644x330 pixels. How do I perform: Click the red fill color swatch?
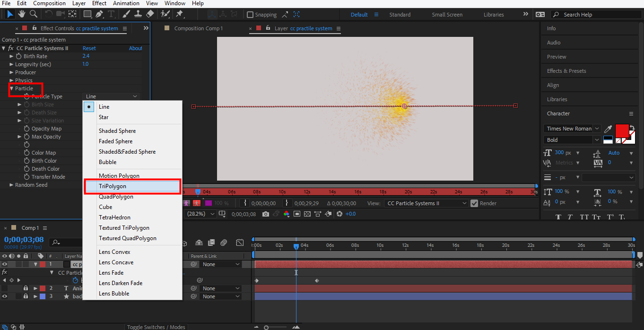(621, 130)
